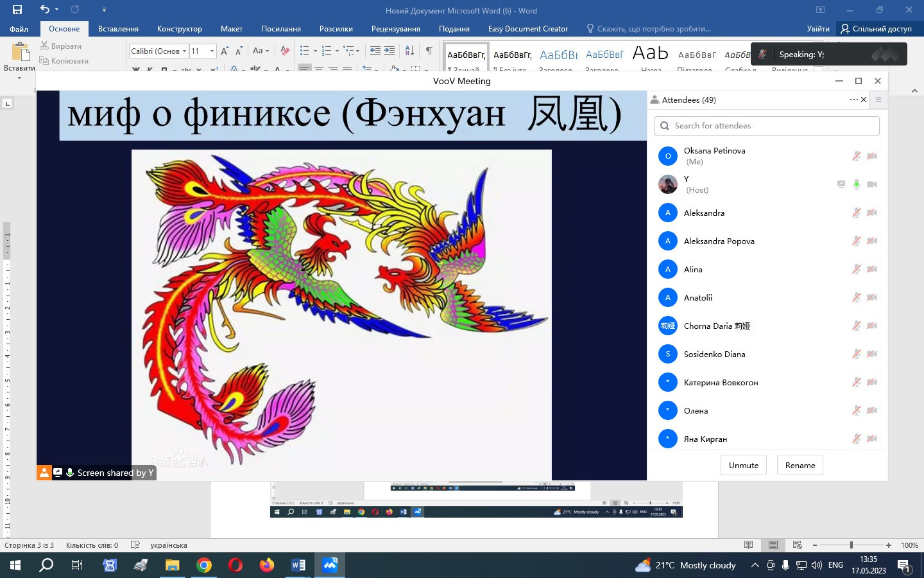Increase font size with the grow icon
The height and width of the screenshot is (578, 924).
click(225, 51)
